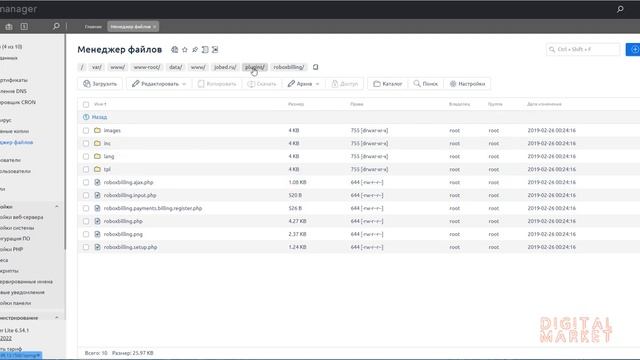Screen dimensions: 640x360
Task: Click the gift icon in the top bar
Action: click(x=9, y=27)
